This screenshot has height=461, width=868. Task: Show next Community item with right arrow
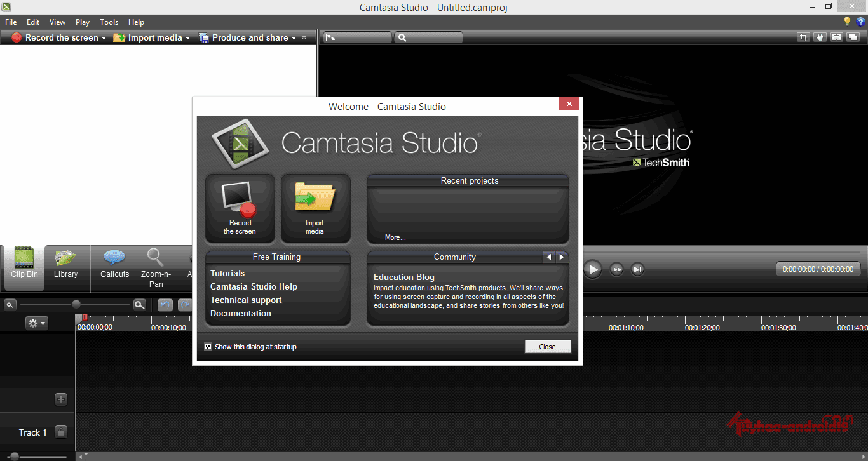561,257
